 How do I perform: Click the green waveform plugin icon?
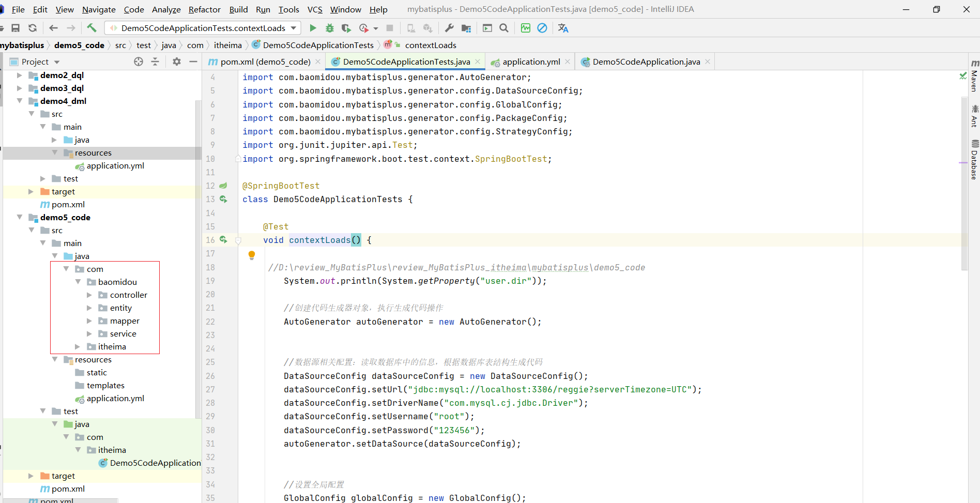point(526,28)
